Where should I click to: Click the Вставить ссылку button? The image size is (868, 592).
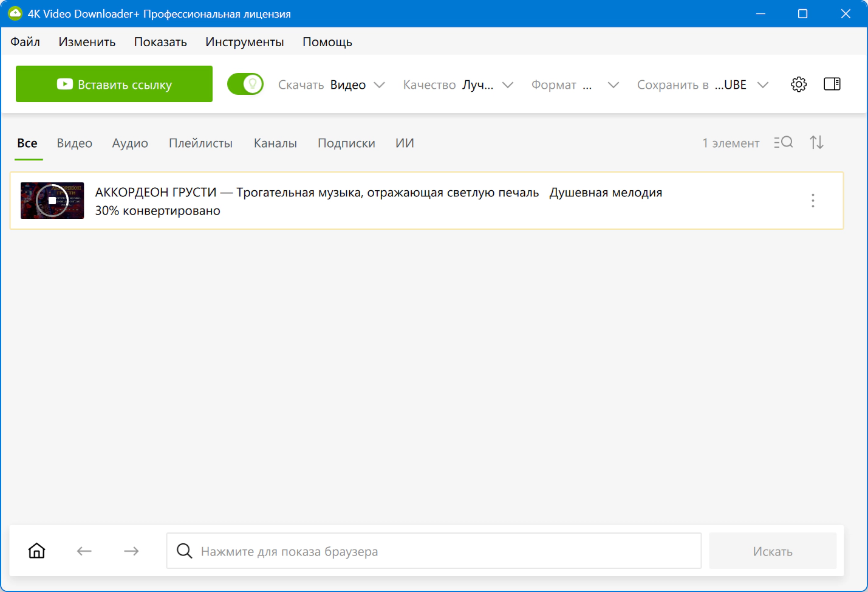[114, 84]
